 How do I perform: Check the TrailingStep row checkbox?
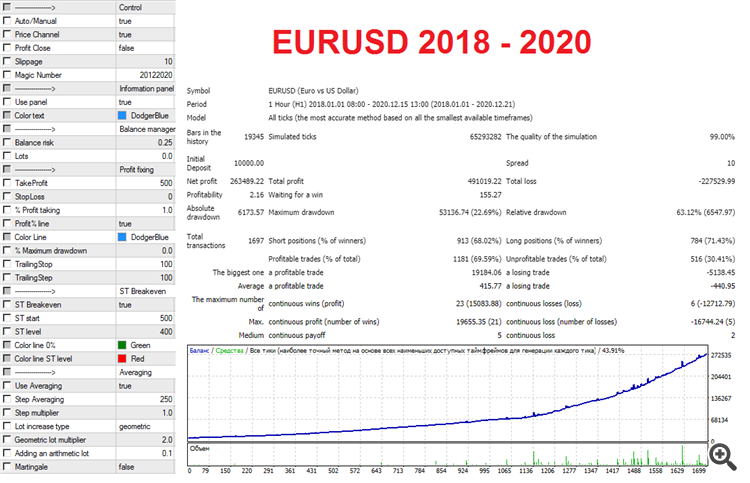click(7, 277)
